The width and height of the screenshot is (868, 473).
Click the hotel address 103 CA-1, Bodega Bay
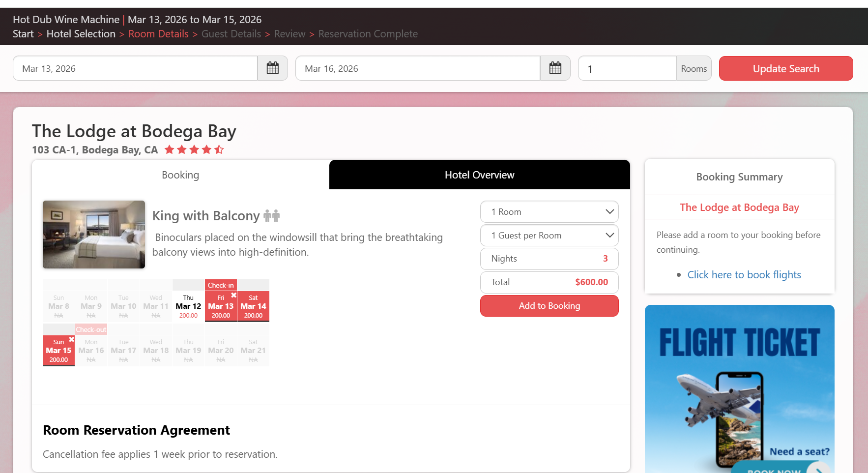pos(95,150)
